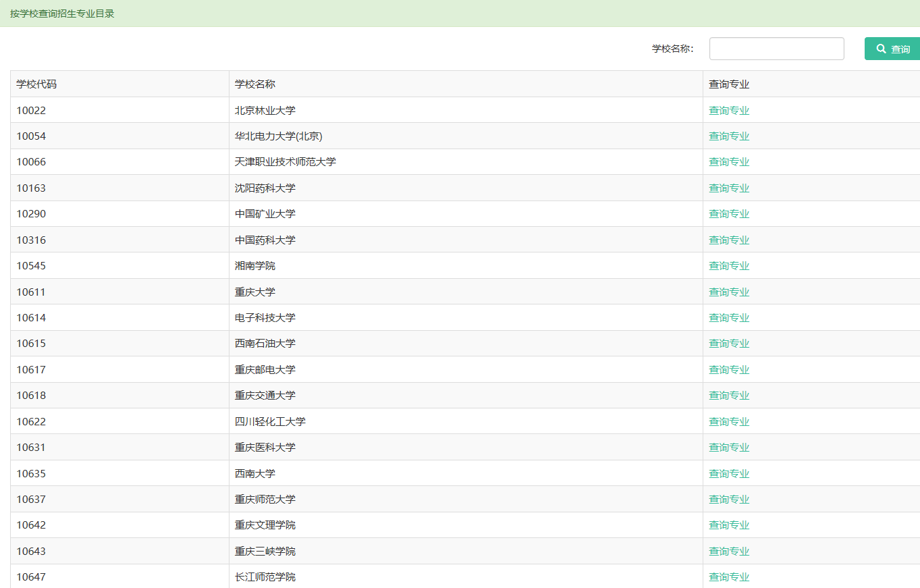Click school name 西南石油大学
Image resolution: width=920 pixels, height=588 pixels.
[265, 344]
